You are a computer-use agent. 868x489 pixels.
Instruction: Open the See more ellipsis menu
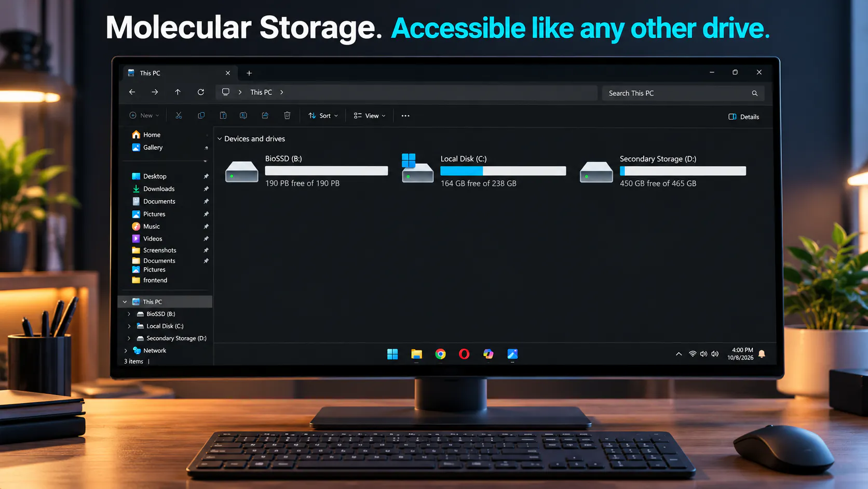(x=405, y=116)
